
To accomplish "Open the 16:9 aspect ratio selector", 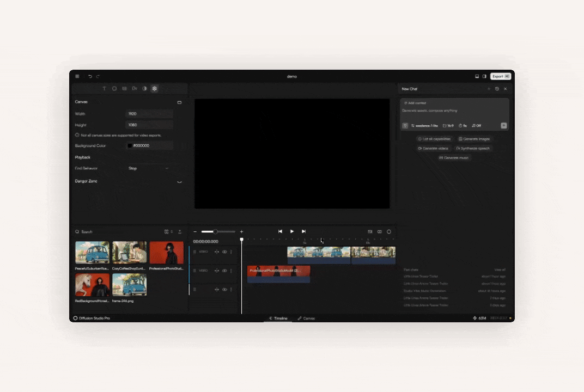I will click(x=448, y=126).
